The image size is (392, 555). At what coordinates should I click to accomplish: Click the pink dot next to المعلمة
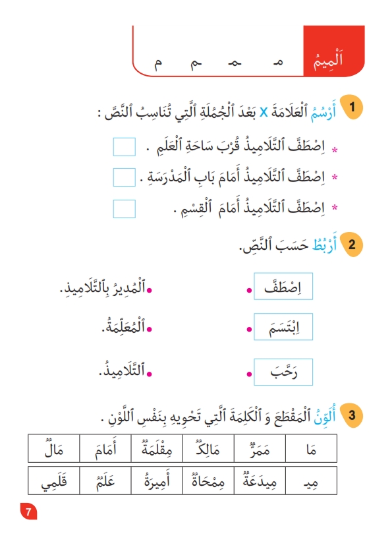pos(150,329)
